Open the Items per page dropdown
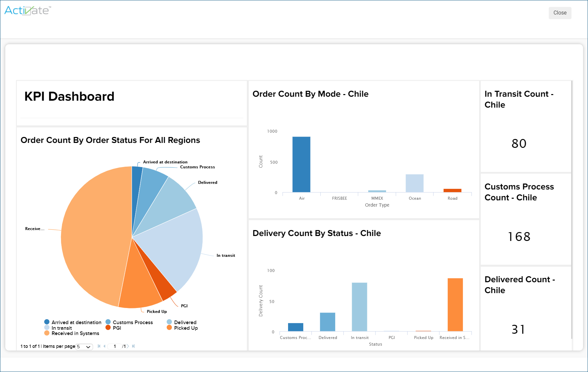This screenshot has height=372, width=588. 84,347
